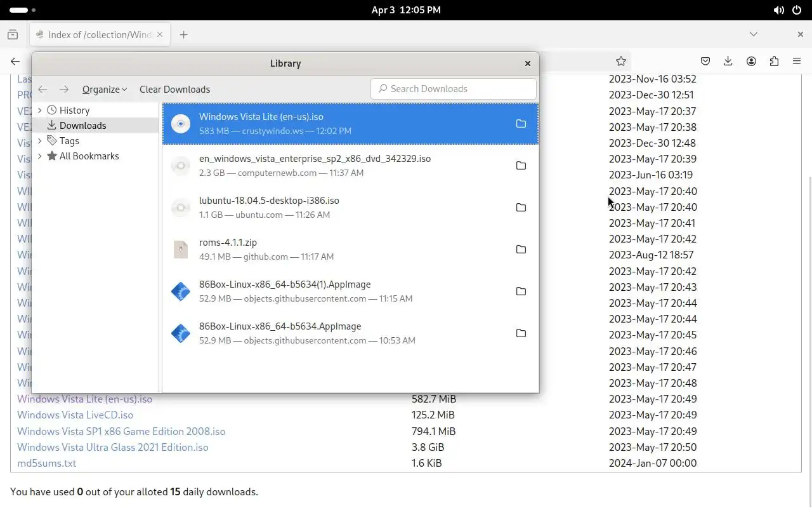Open the Organize dropdown menu
Image resolution: width=812 pixels, height=508 pixels.
pos(105,90)
